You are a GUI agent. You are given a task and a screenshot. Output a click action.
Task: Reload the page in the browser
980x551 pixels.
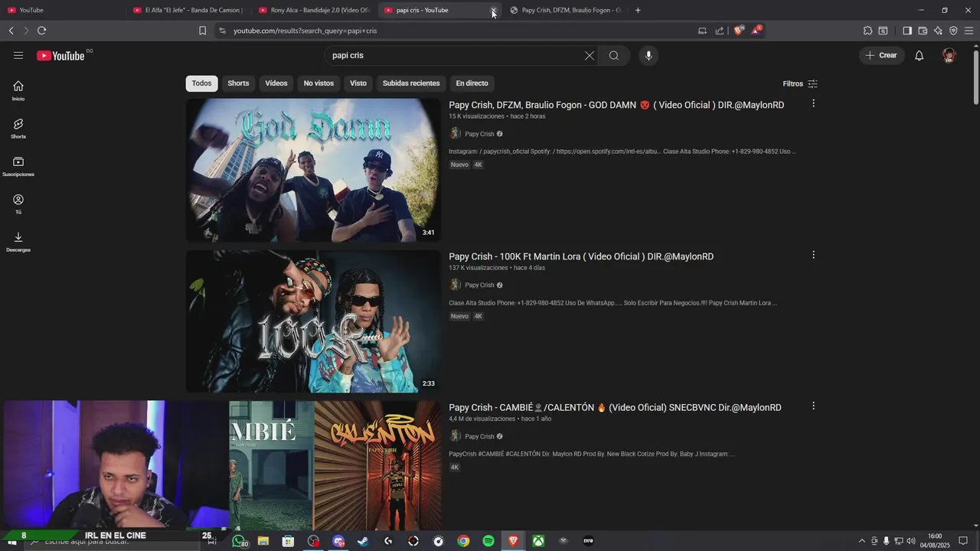[x=41, y=31]
